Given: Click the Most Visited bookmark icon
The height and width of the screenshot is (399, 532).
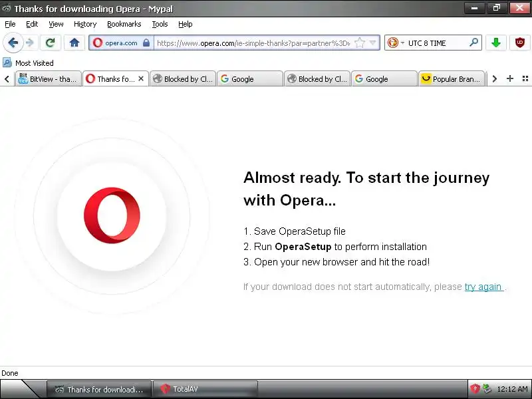Looking at the screenshot, I should click(7, 63).
